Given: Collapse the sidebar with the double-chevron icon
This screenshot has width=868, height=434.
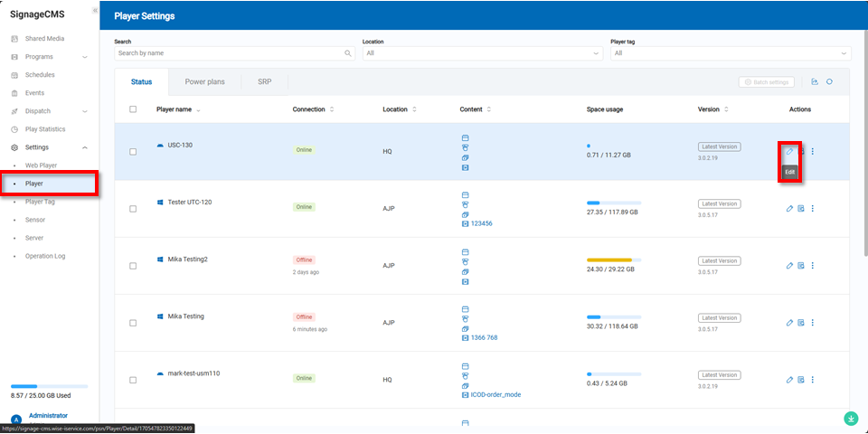Looking at the screenshot, I should coord(95,11).
